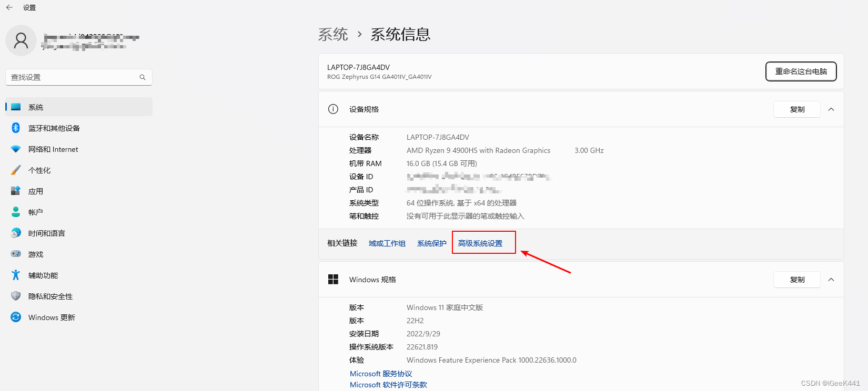Open 个性化 settings page

79,170
